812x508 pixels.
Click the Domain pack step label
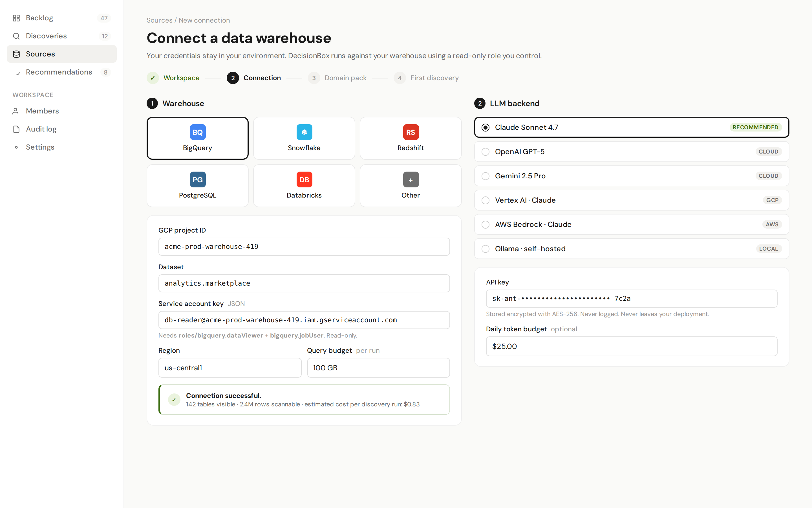tap(346, 78)
